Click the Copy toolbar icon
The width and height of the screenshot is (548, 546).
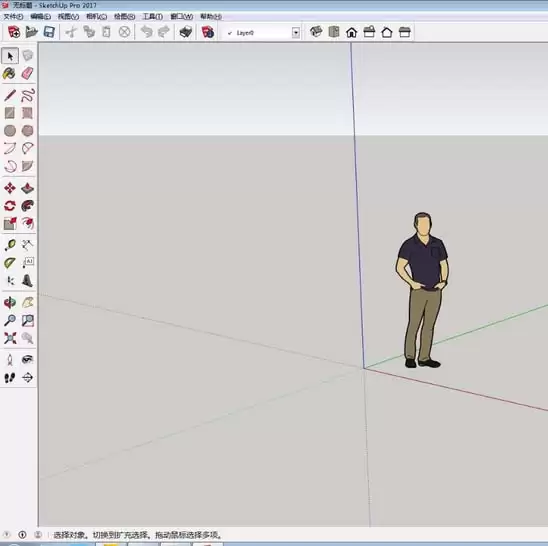click(x=89, y=32)
